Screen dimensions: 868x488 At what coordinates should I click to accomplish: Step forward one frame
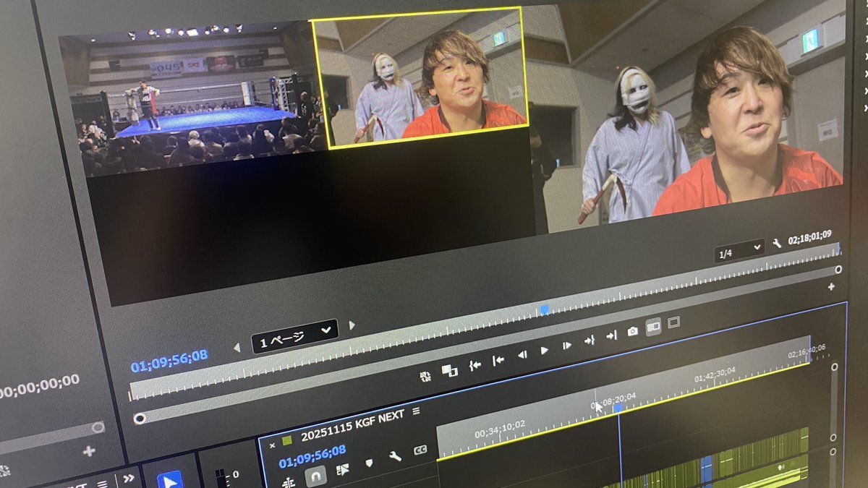pyautogui.click(x=567, y=346)
